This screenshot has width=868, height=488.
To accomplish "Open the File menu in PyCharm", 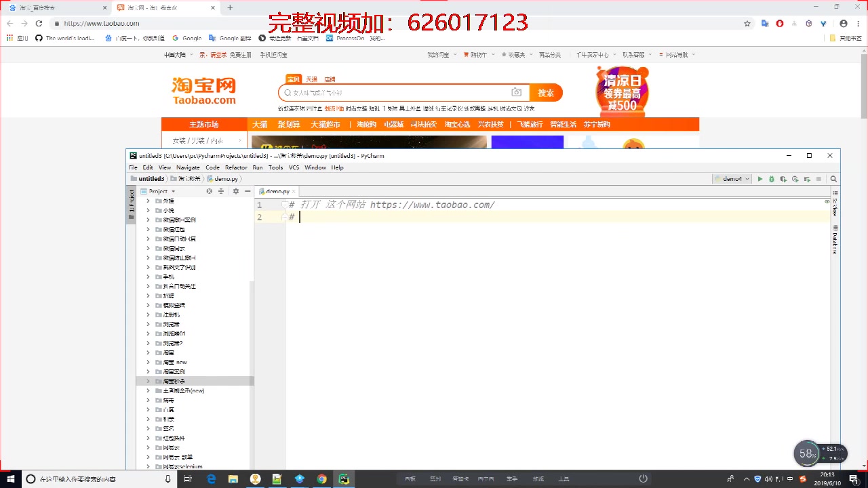I will pyautogui.click(x=133, y=167).
